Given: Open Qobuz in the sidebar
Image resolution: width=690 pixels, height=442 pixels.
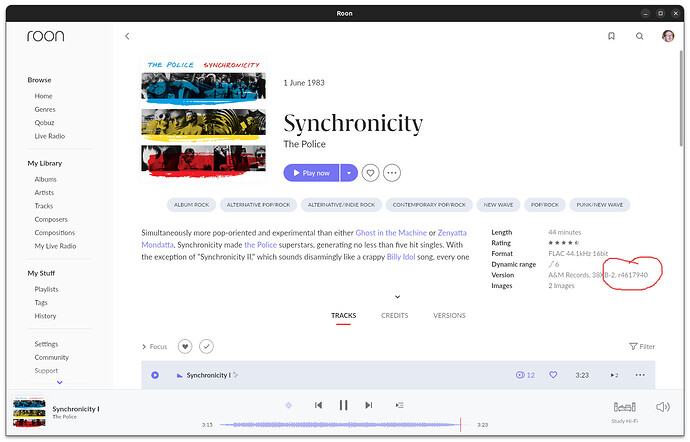Looking at the screenshot, I should [44, 123].
